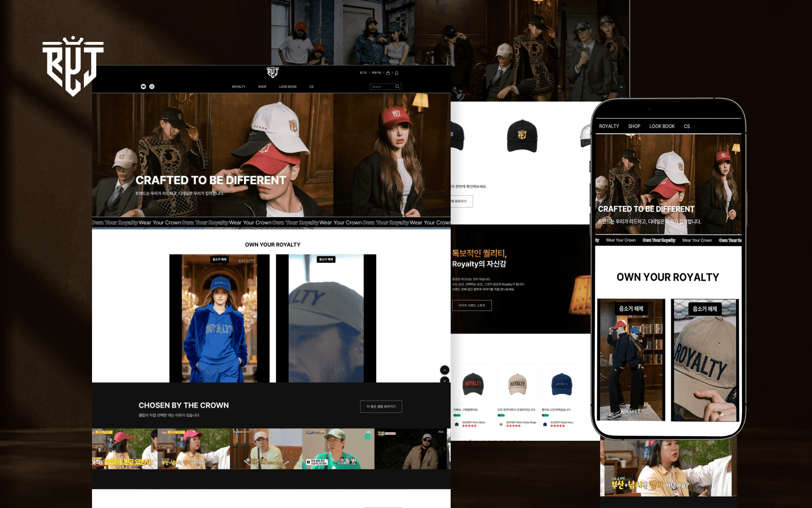Open the Royal Navy cap review card
Screen dimensions: 812x508
coord(562,395)
